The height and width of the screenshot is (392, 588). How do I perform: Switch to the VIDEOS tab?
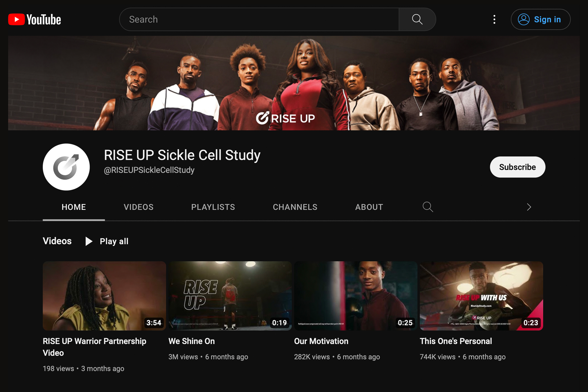138,207
